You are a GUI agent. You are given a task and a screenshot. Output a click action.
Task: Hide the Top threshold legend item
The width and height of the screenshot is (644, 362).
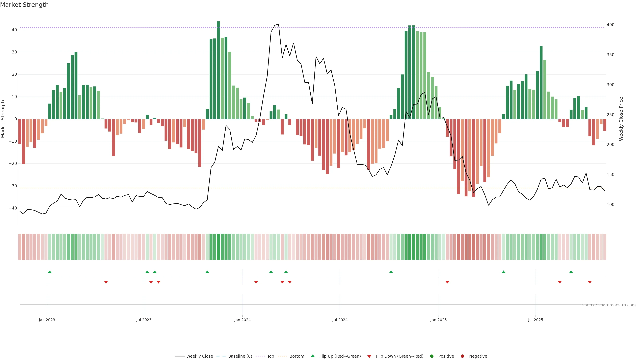270,356
